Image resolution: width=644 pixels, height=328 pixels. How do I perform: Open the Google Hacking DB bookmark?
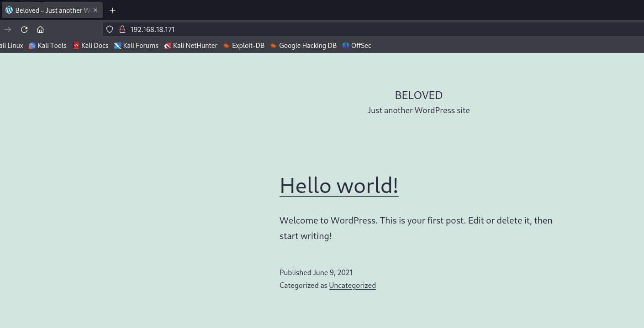point(303,46)
